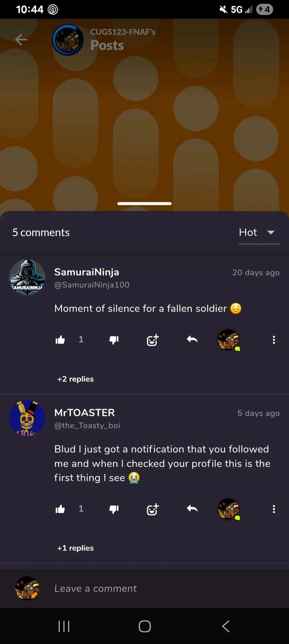The height and width of the screenshot is (644, 289).
Task: Reply to MrTOASTER's comment
Action: [192, 509]
